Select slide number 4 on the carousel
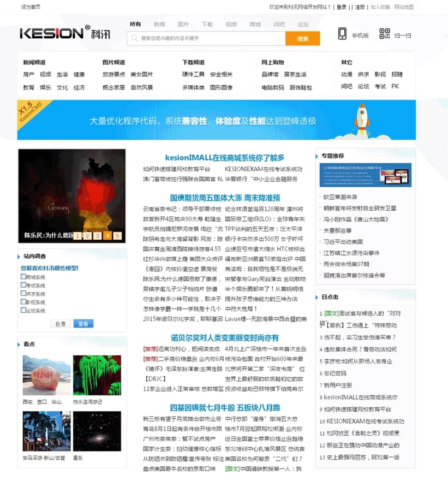The height and width of the screenshot is (481, 448). [107, 236]
